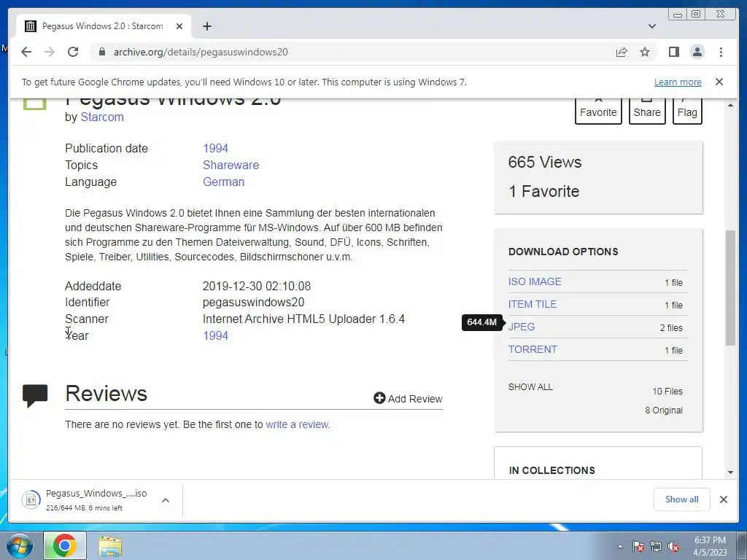This screenshot has width=747, height=560.
Task: Select the Pegasus Windows 2.0 tab
Action: tap(104, 26)
